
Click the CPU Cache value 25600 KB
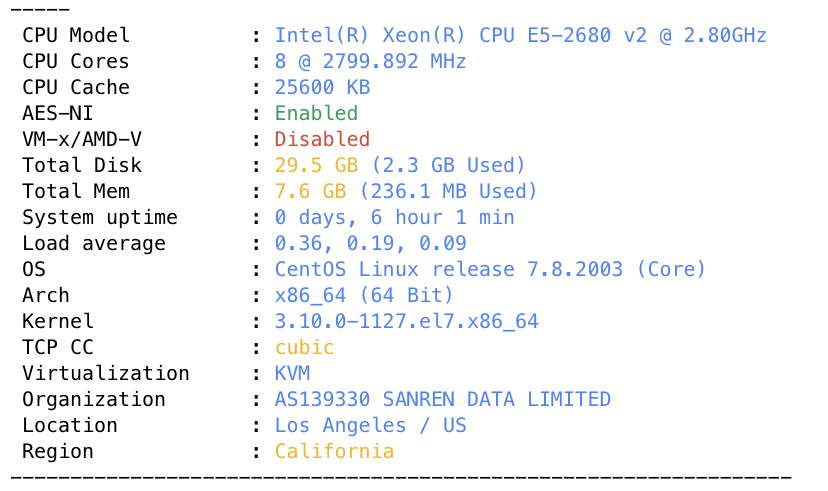coord(322,87)
